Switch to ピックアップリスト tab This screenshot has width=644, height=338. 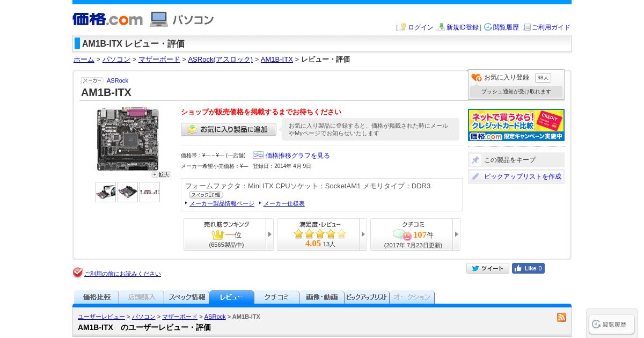367,297
